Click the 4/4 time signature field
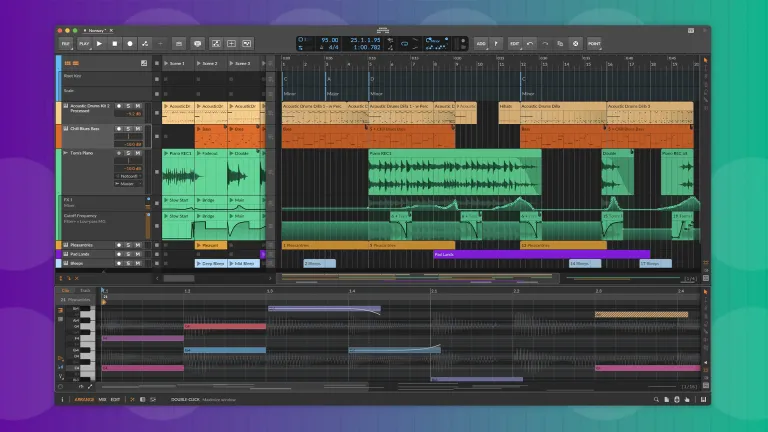 point(333,48)
